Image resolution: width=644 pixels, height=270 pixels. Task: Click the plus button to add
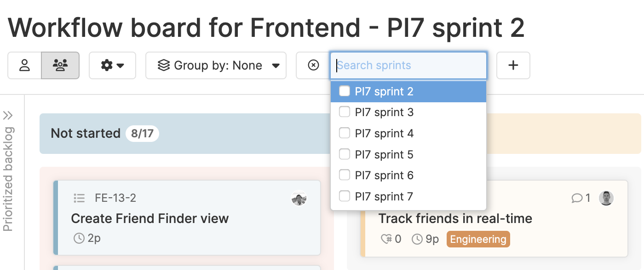click(x=513, y=65)
